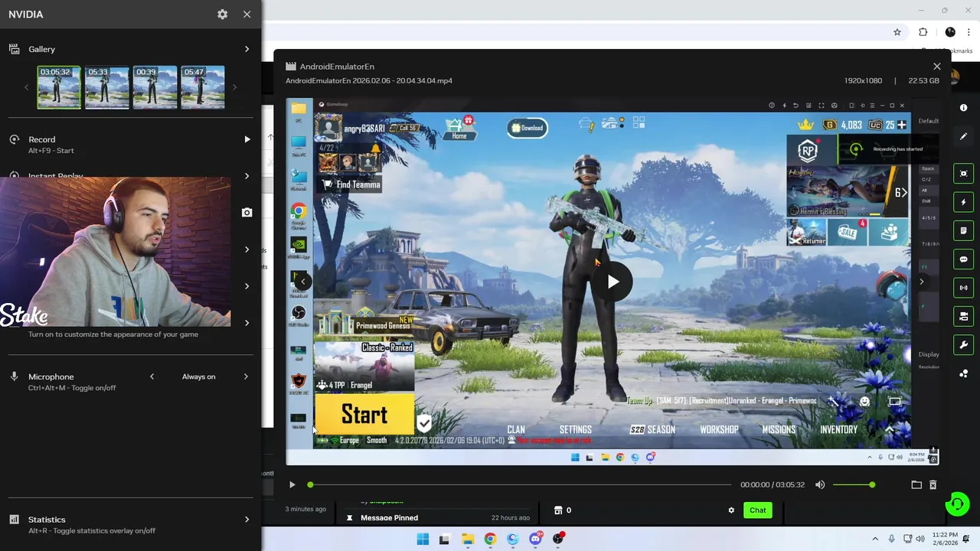
Task: Click the store icon showing 0
Action: (x=558, y=510)
